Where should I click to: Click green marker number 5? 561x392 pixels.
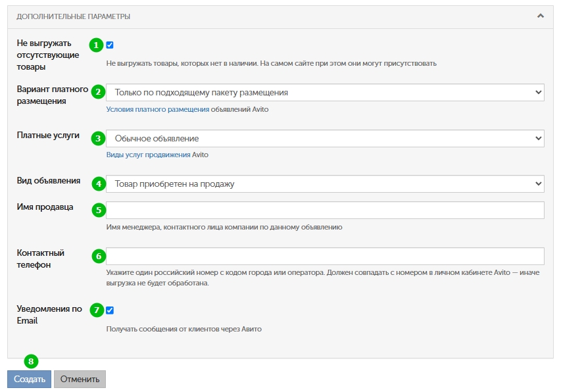click(99, 210)
